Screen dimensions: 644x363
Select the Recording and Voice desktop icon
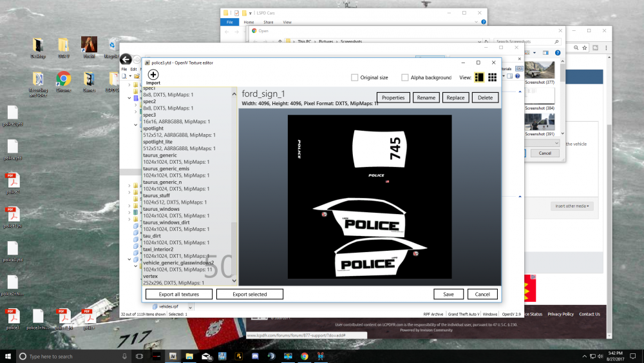point(38,84)
